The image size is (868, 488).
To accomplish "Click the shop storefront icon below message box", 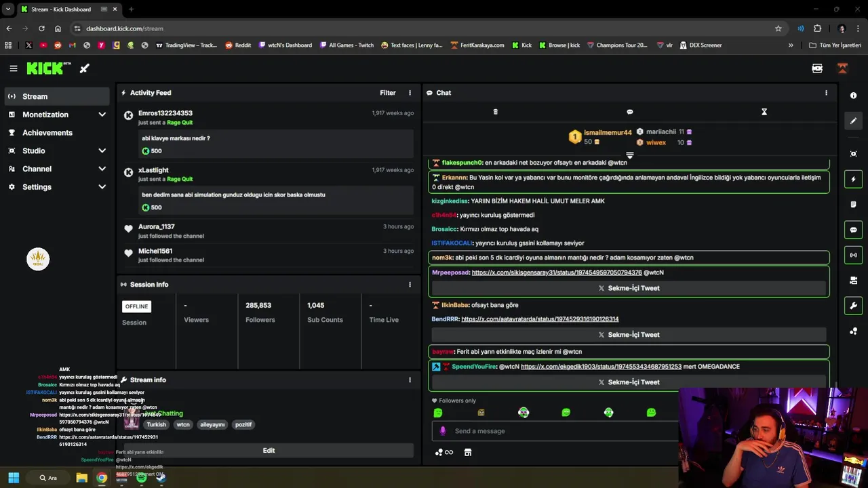I will coord(468,453).
